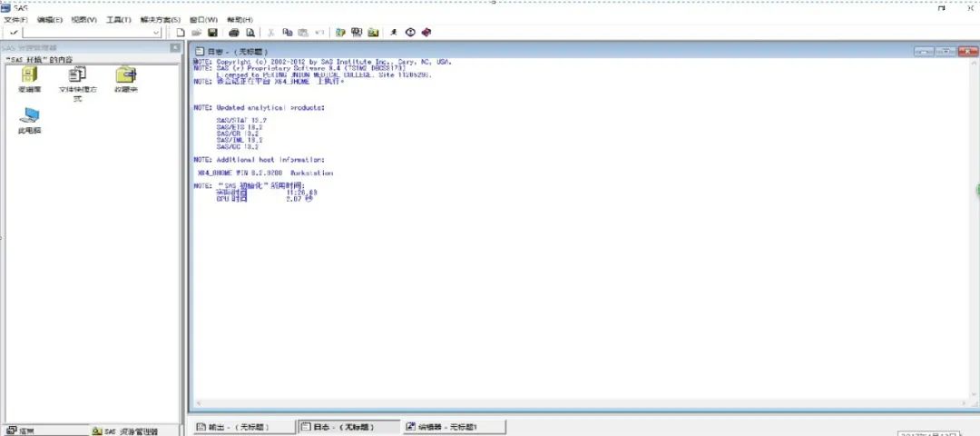Open the 收藏夹 (Favorites) folder icon
The height and width of the screenshot is (436, 980).
point(125,76)
